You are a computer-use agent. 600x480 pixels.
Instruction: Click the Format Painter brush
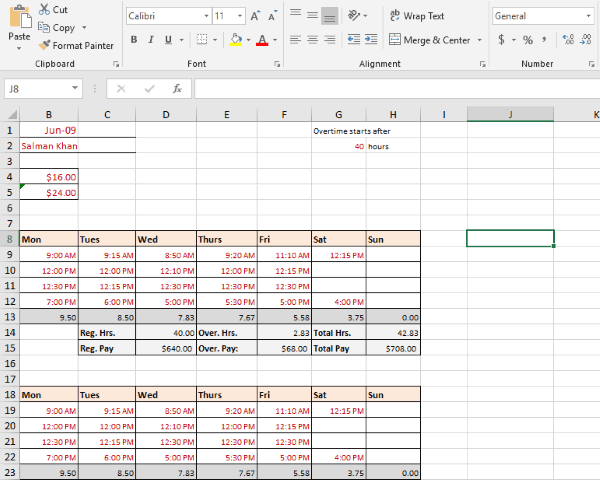[45, 45]
